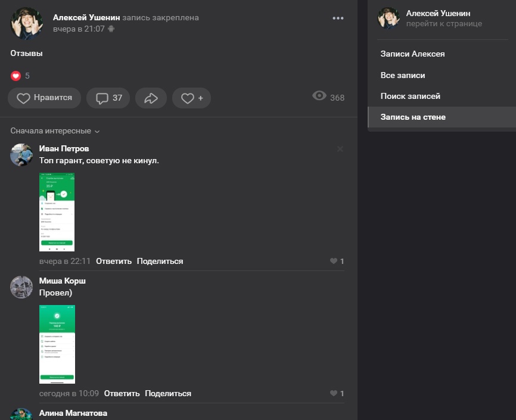The width and height of the screenshot is (516, 420).
Task: Open the screenshot attached by Misha Korsh
Action: [x=57, y=344]
